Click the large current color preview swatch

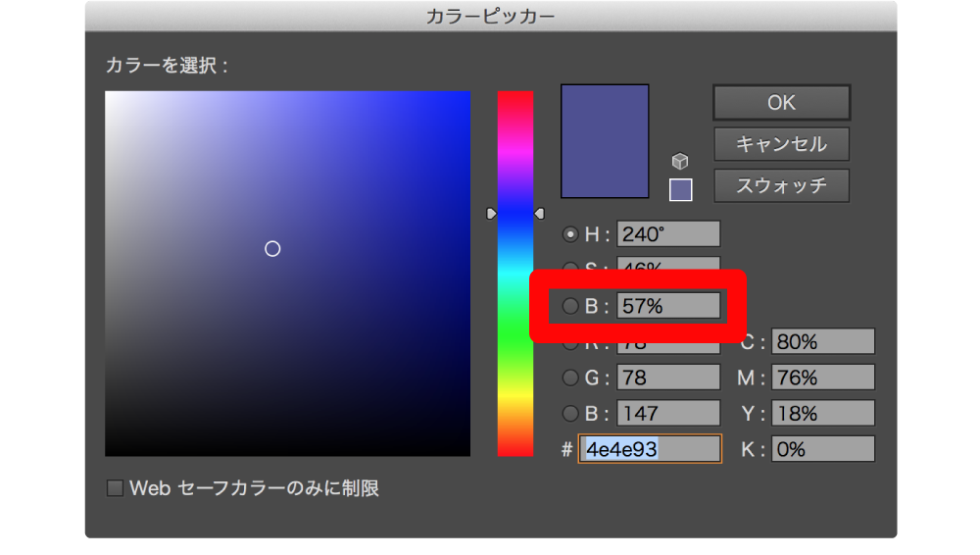click(605, 141)
